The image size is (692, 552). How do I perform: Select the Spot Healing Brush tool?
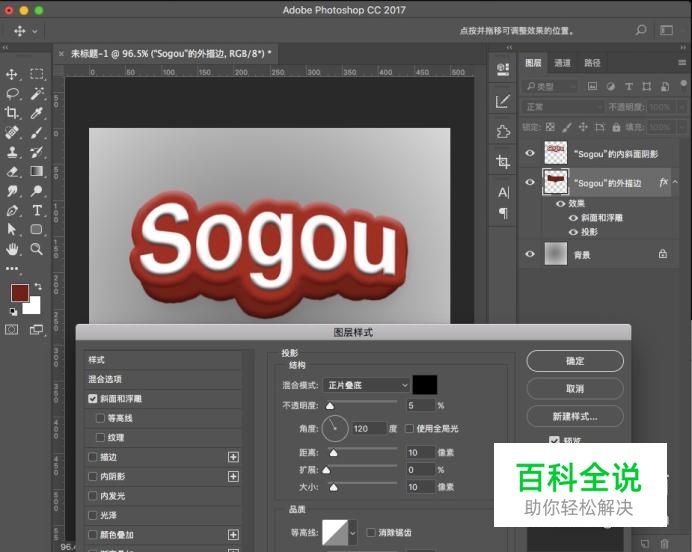point(12,132)
